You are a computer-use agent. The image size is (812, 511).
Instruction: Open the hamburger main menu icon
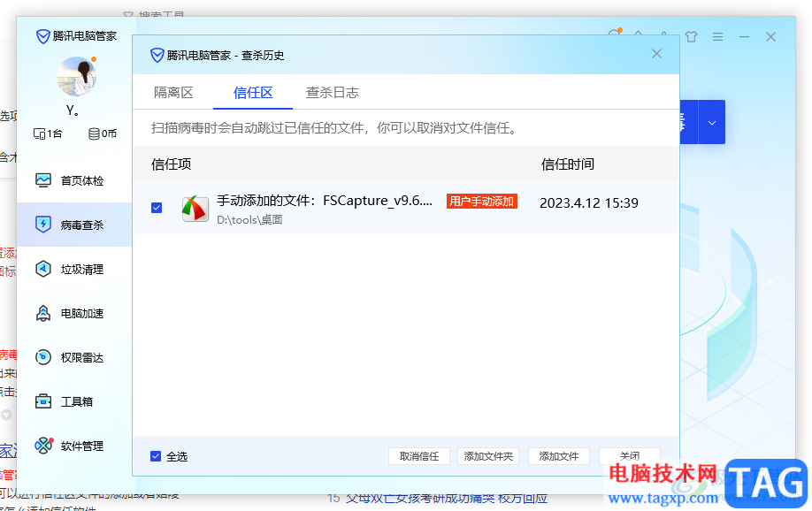point(717,37)
